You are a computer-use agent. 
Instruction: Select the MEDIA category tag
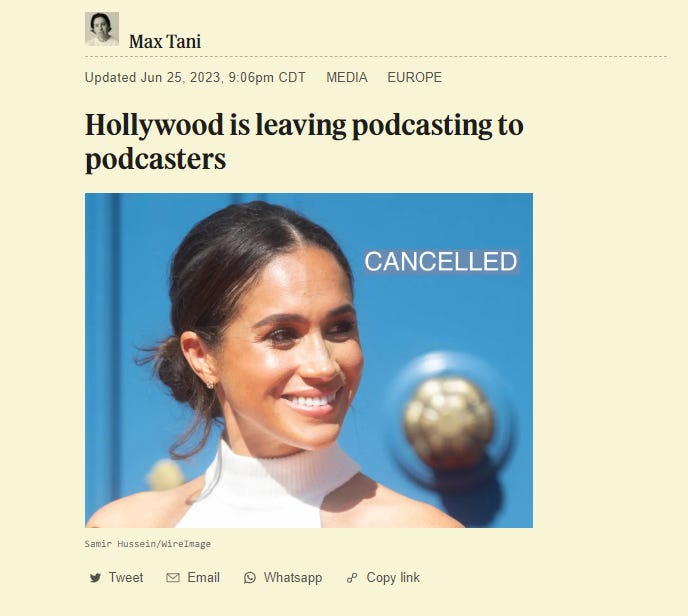pos(347,78)
